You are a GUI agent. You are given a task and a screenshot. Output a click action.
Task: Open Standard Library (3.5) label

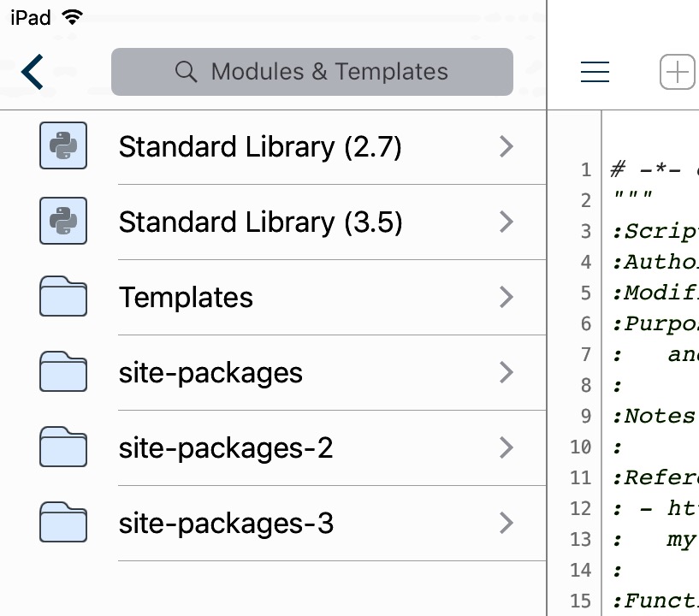[260, 222]
